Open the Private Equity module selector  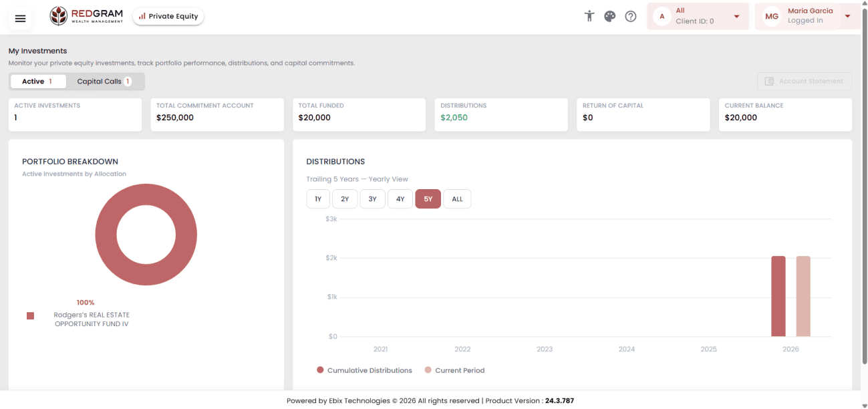point(168,16)
